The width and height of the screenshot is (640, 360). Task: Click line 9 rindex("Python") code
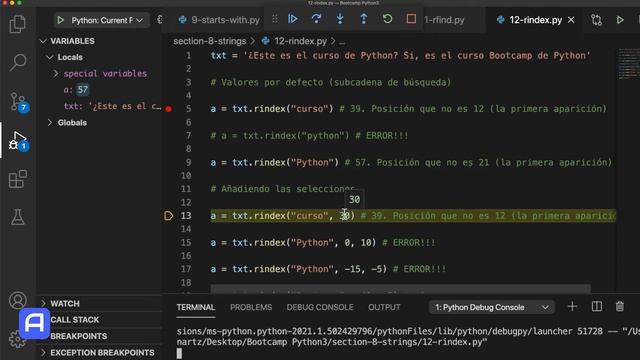[275, 162]
